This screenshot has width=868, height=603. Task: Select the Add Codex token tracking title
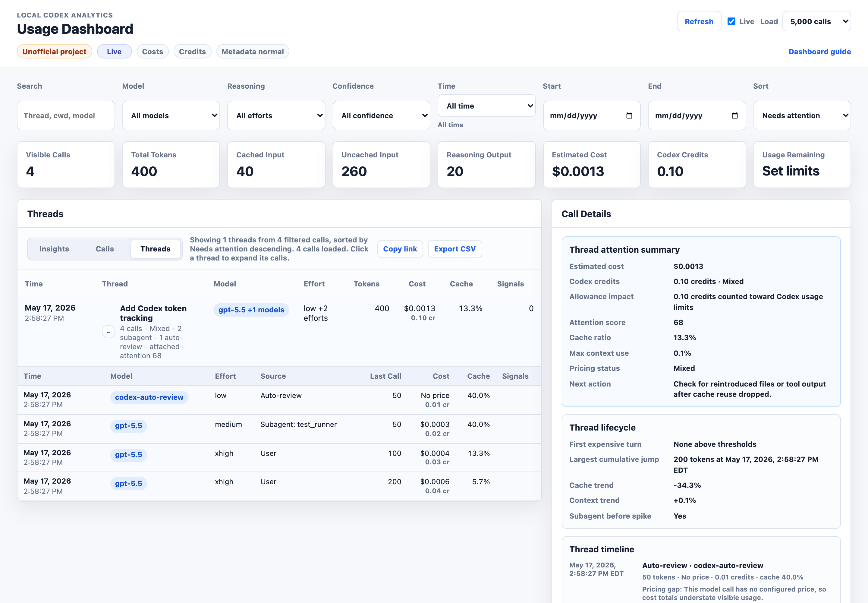(x=153, y=313)
